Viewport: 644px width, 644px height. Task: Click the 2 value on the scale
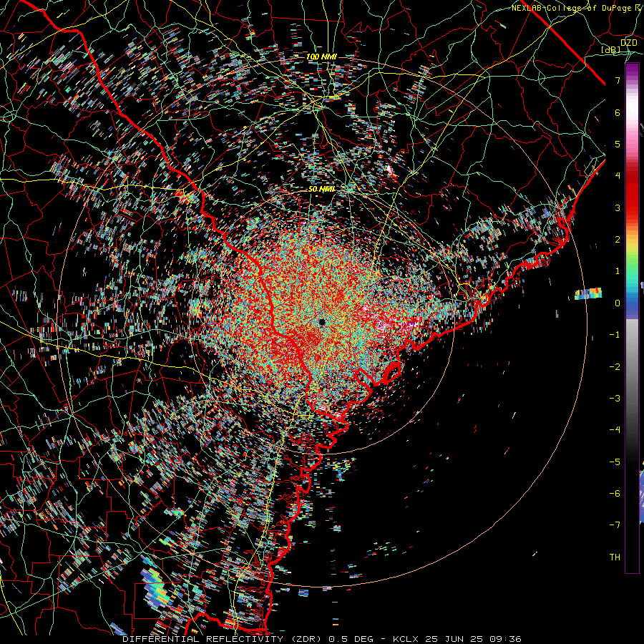click(x=618, y=240)
